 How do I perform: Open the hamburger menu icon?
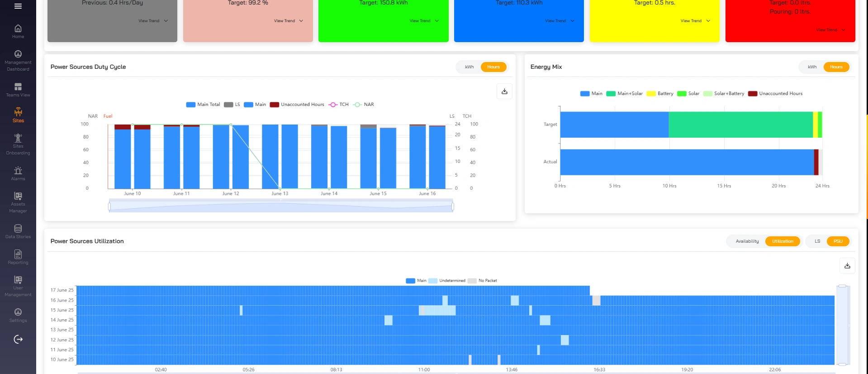point(18,6)
